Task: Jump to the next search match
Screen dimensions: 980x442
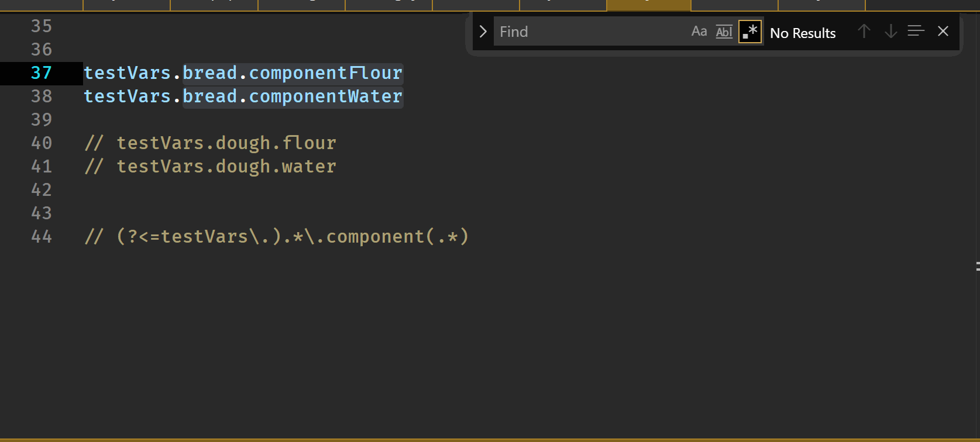Action: 890,32
